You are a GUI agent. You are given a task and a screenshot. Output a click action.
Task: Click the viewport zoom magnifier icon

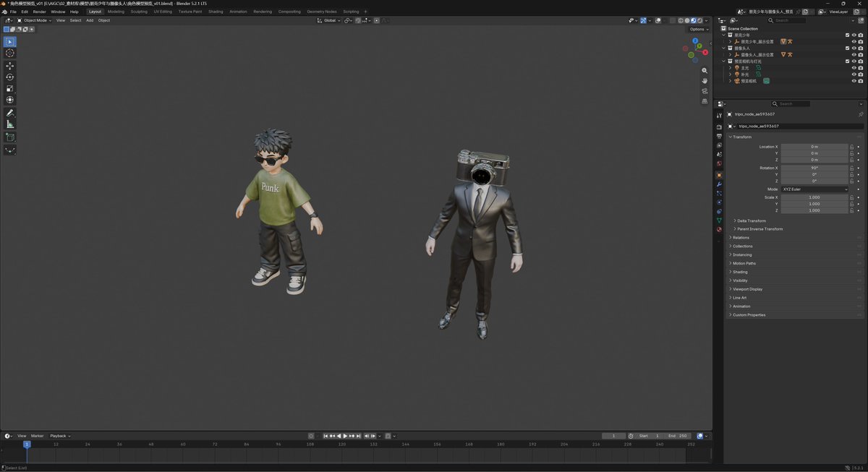(705, 71)
